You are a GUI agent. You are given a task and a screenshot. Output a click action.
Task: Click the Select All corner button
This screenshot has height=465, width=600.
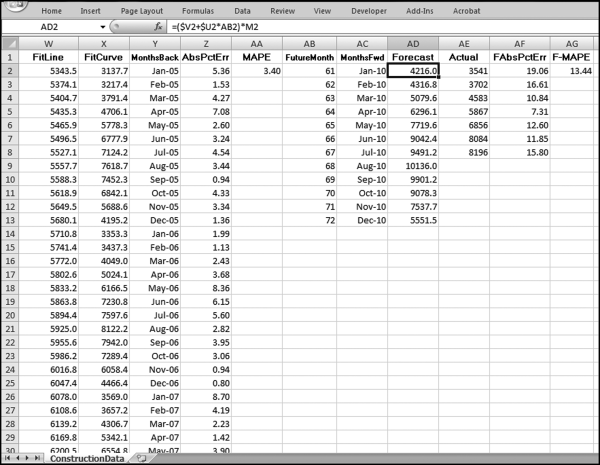pos(10,43)
